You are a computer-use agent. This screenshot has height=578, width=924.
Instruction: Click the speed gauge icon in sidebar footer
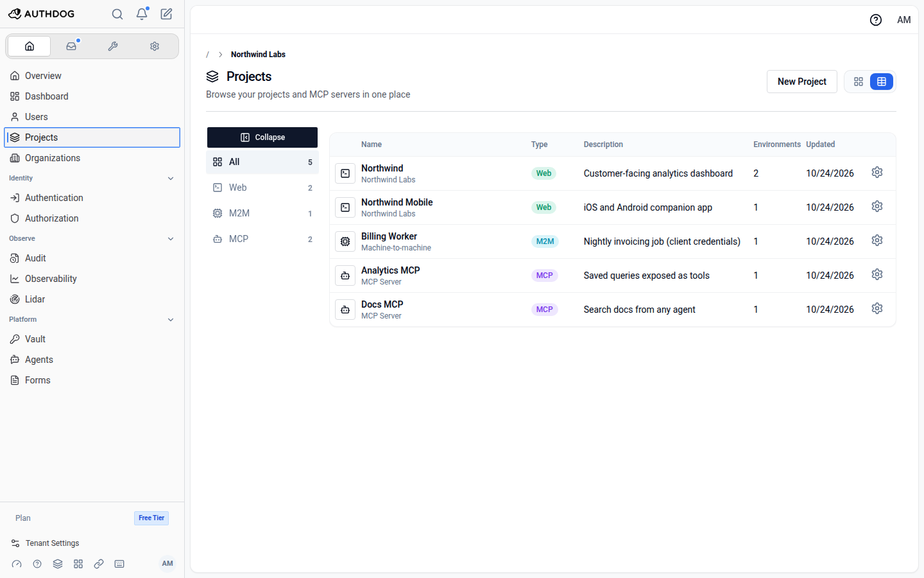pos(17,564)
